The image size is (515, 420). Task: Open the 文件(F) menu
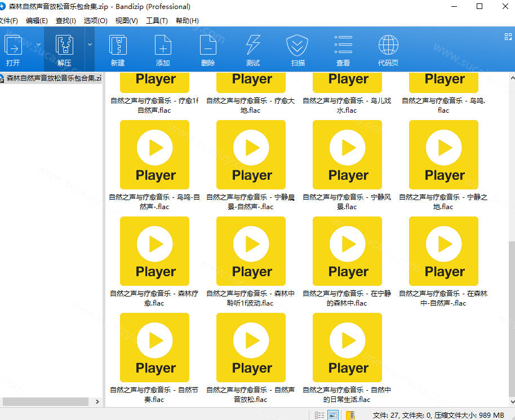(x=8, y=21)
